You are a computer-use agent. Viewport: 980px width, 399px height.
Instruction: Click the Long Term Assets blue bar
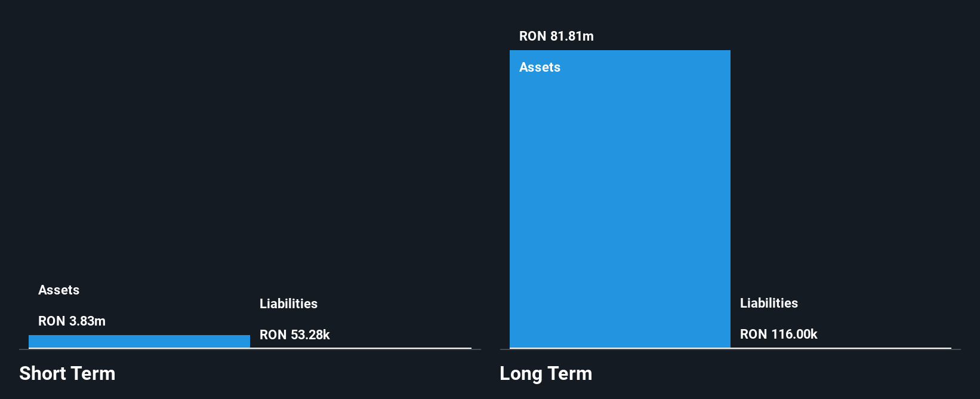(x=620, y=199)
